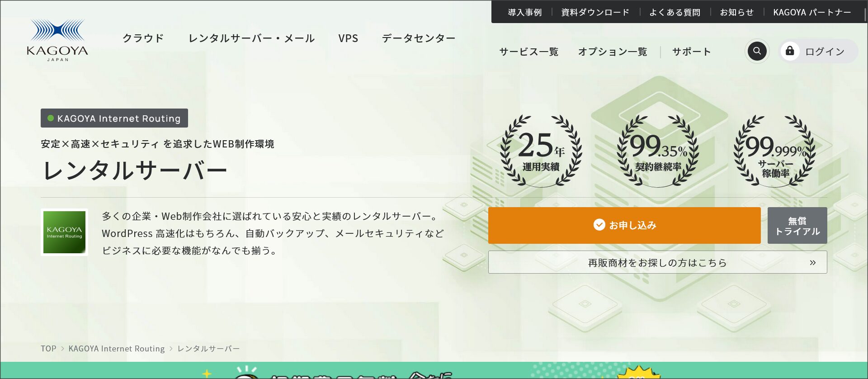Click the orange お申し込み button
Screen dimensions: 868x379
tap(624, 225)
